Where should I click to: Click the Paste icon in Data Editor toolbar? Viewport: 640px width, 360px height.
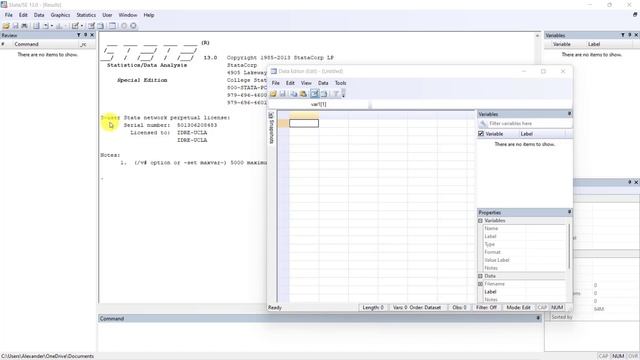coord(303,94)
